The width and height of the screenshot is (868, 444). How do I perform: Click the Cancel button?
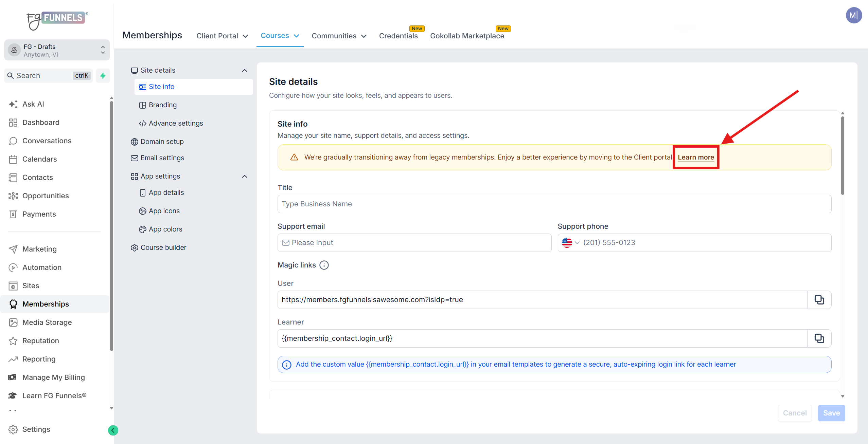tap(795, 413)
